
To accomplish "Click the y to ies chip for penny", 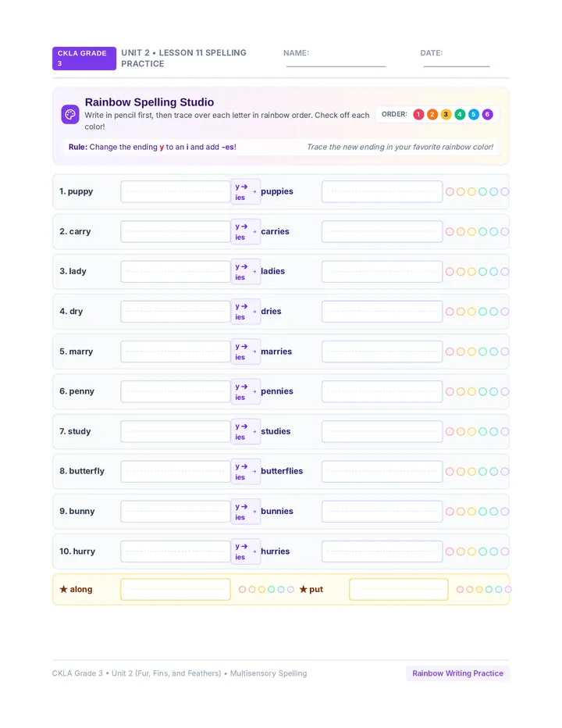I will (x=246, y=391).
